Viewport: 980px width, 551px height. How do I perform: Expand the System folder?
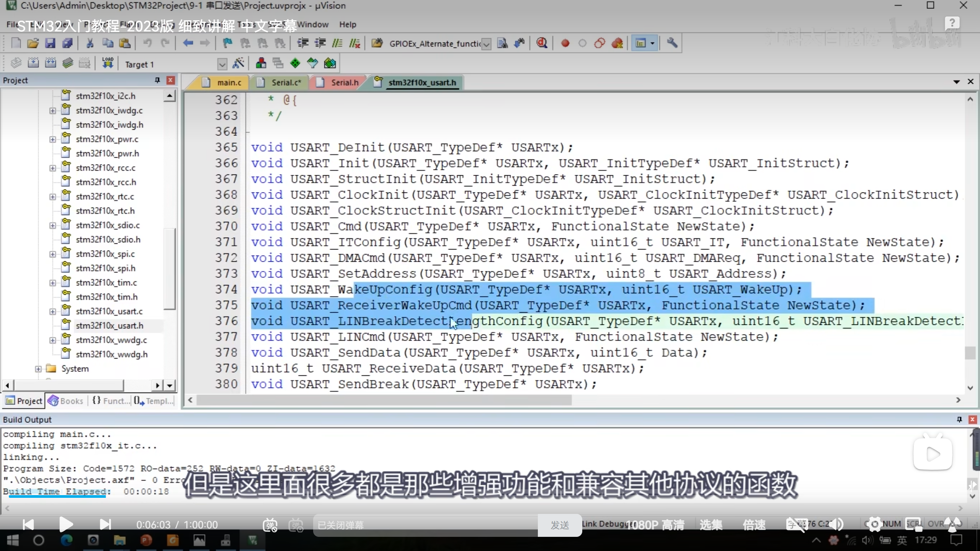click(38, 369)
